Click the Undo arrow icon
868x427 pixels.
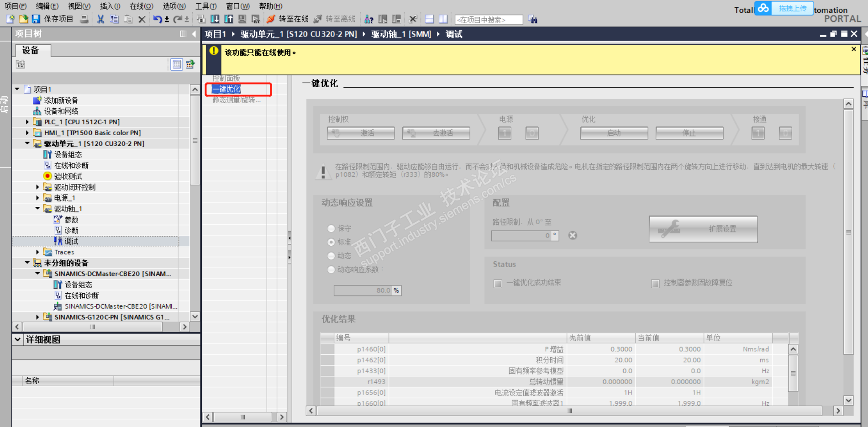point(158,19)
